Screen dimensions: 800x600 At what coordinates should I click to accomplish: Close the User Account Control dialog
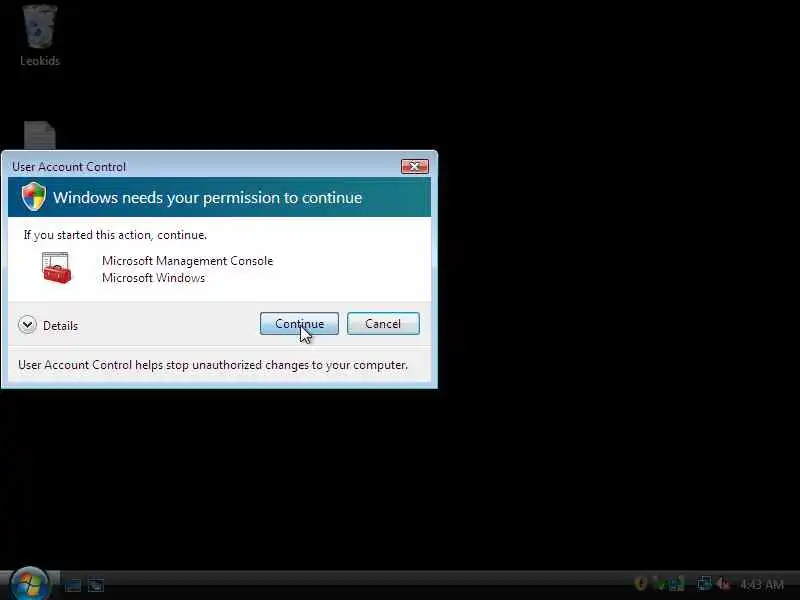(x=414, y=166)
